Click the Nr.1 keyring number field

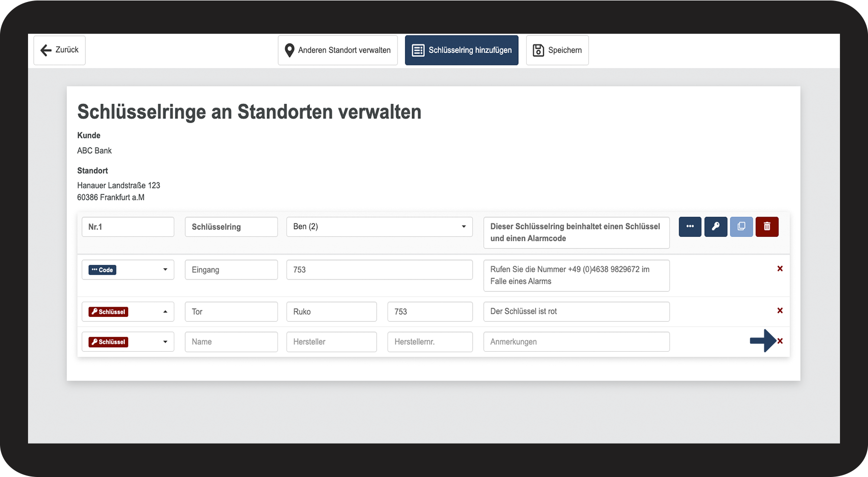pyautogui.click(x=128, y=227)
